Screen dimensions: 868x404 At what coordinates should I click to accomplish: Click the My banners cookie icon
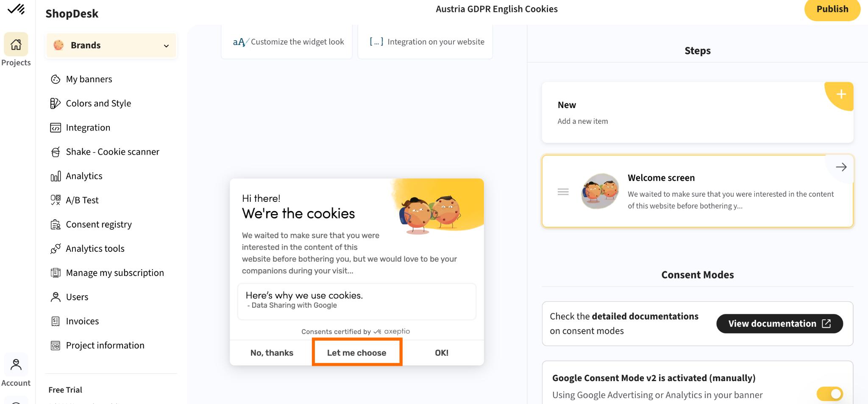(56, 79)
